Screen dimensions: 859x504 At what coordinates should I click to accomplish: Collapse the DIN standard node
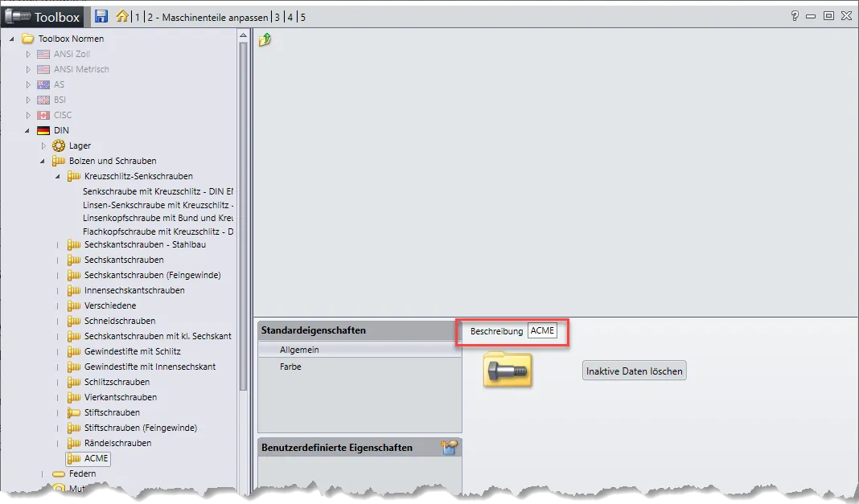(28, 130)
